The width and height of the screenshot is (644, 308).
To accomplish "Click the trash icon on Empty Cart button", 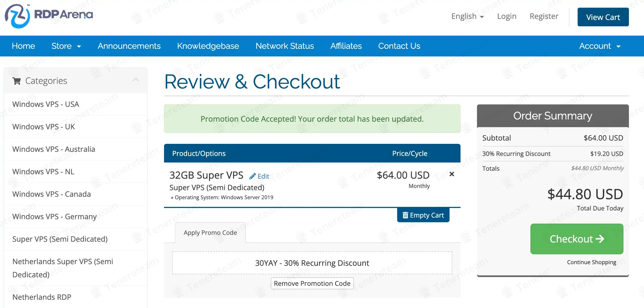I will click(406, 215).
